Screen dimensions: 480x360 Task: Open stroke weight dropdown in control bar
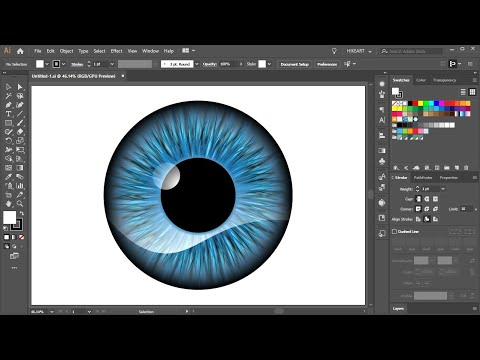112,64
